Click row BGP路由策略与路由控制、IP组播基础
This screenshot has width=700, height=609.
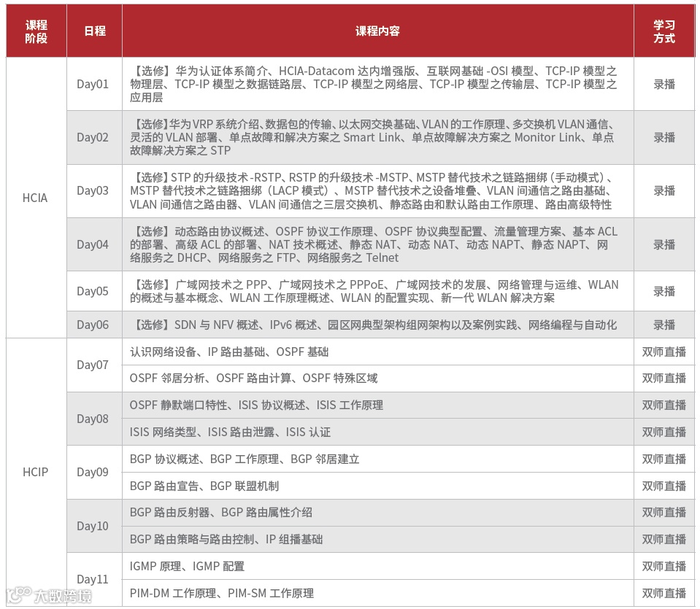(377, 539)
